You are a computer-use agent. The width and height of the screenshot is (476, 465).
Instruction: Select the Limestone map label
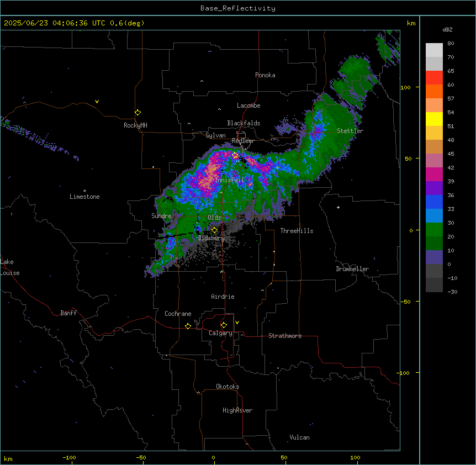pyautogui.click(x=84, y=197)
